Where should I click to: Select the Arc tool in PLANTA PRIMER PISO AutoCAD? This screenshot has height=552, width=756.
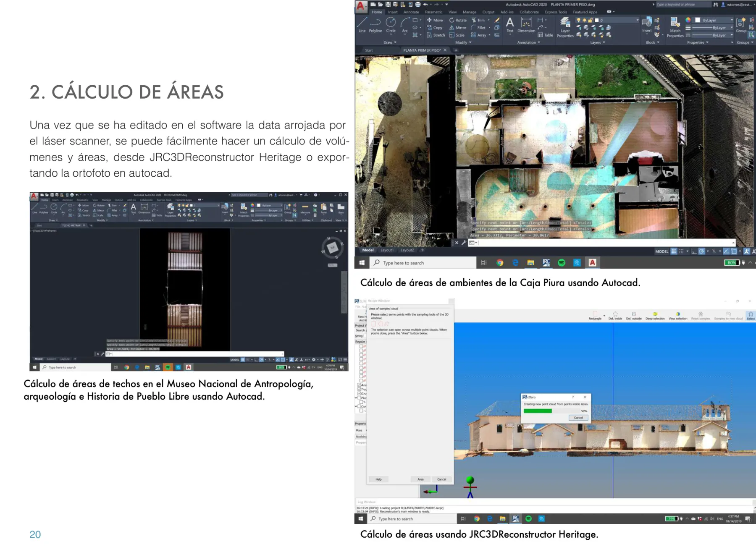click(x=405, y=25)
